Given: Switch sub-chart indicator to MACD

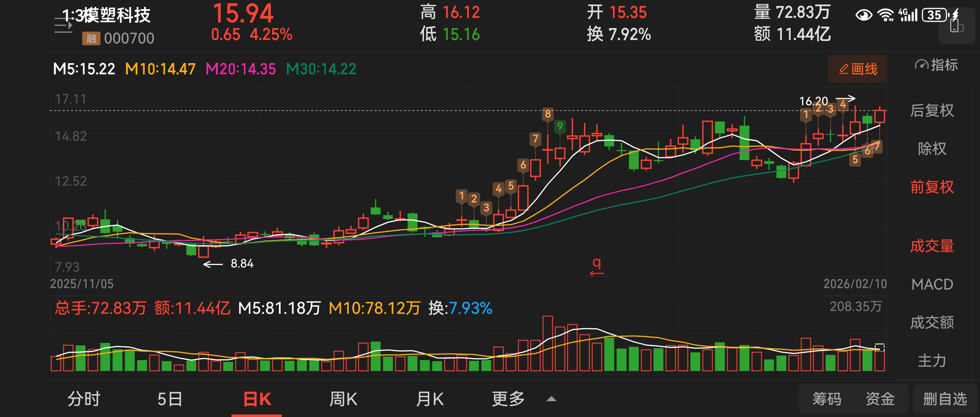Looking at the screenshot, I should [x=932, y=284].
